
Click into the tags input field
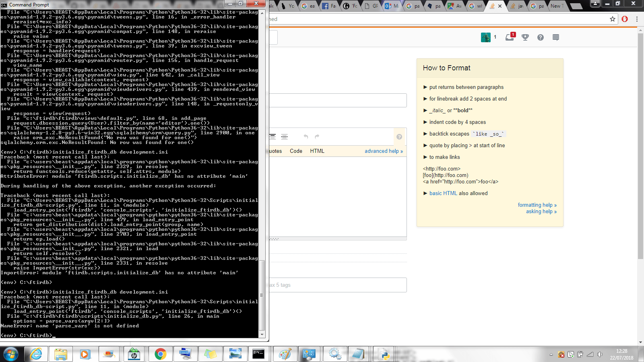tap(338, 285)
